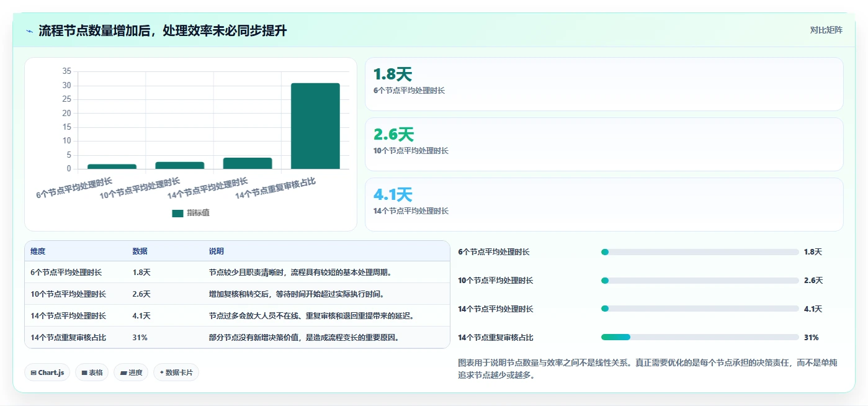Click the 10个节点平均处理时长 progress bar
The height and width of the screenshot is (406, 868).
coord(700,281)
